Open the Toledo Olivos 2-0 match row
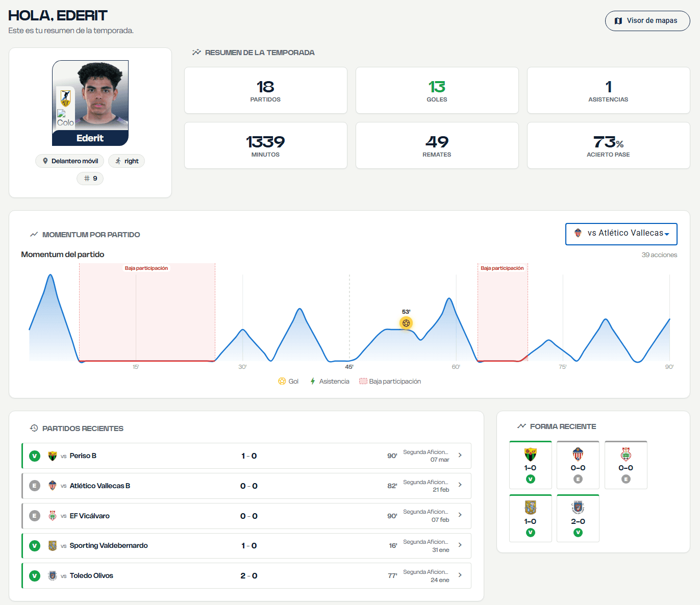Screen dimensions: 700x605 tap(246, 576)
